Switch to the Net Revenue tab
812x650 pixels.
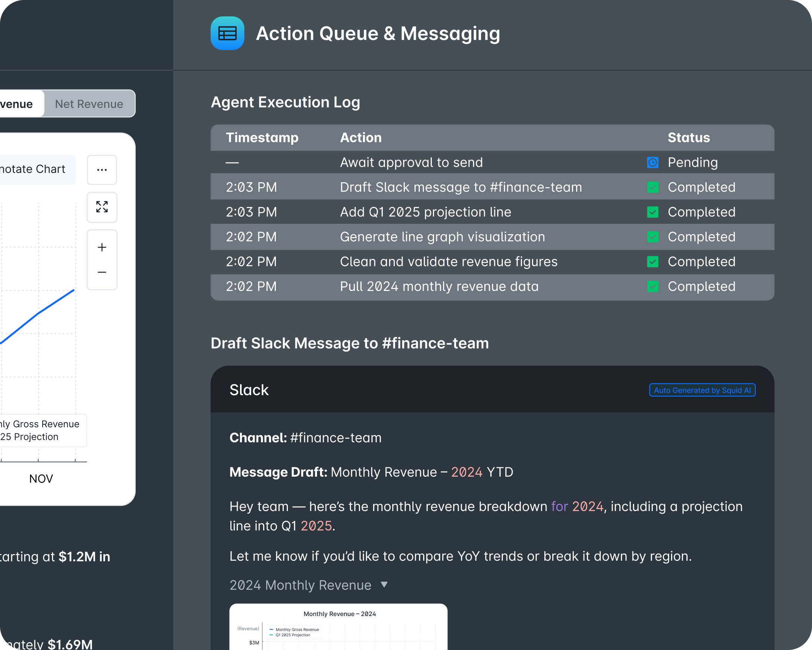click(x=89, y=104)
